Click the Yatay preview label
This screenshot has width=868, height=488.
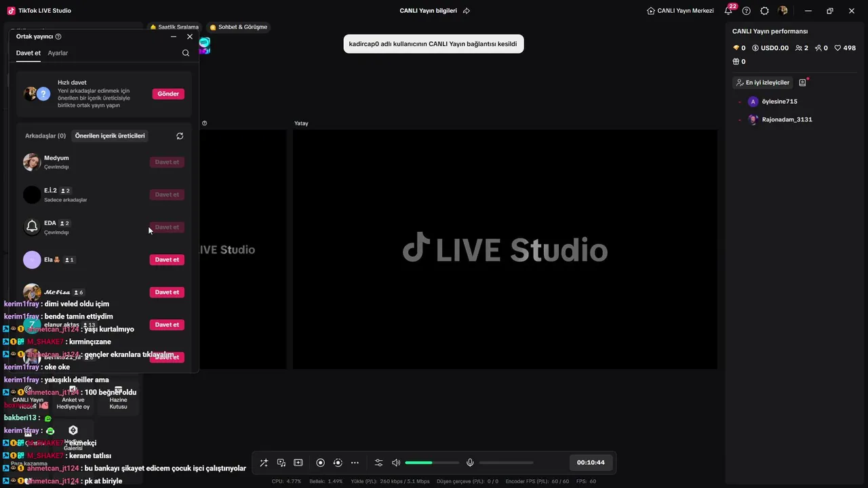click(301, 123)
